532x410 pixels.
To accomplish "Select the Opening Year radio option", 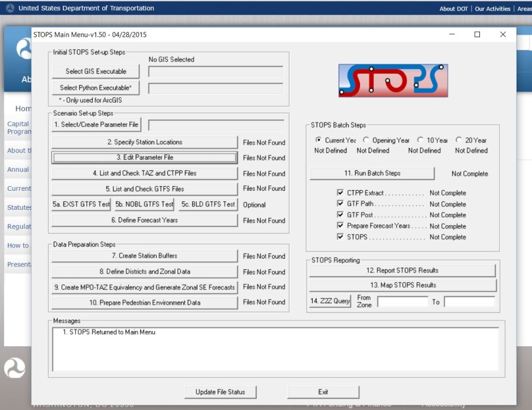I will pos(366,140).
